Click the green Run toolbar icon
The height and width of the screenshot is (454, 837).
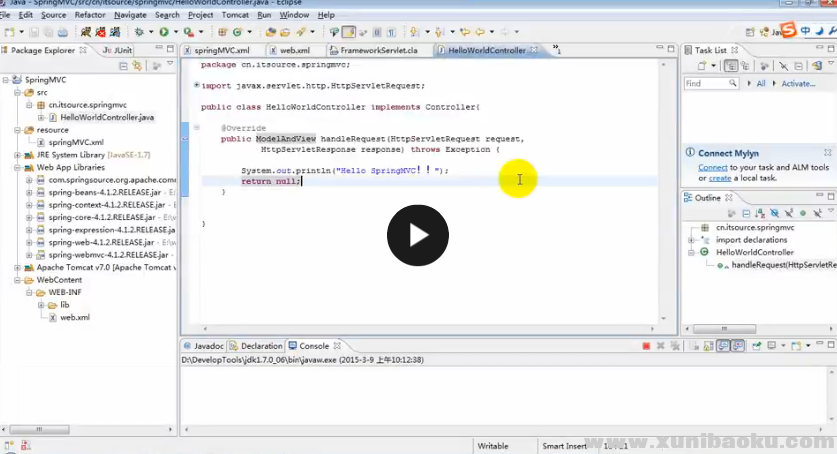(162, 32)
